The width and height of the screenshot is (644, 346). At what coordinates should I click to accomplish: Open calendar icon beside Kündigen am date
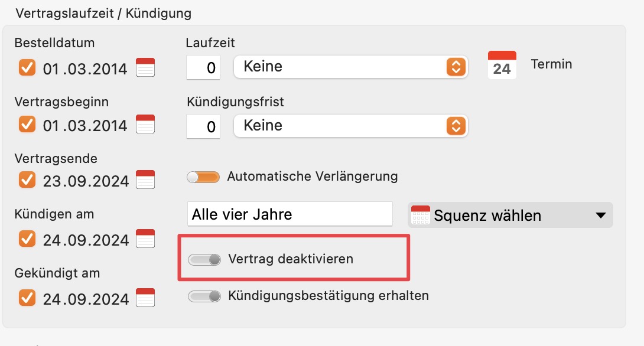tap(145, 239)
